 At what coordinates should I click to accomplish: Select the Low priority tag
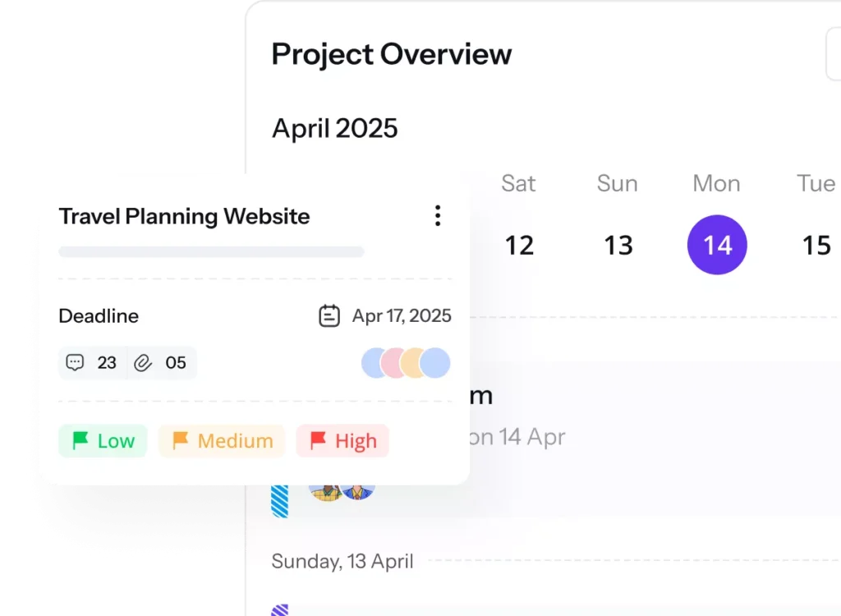[103, 440]
